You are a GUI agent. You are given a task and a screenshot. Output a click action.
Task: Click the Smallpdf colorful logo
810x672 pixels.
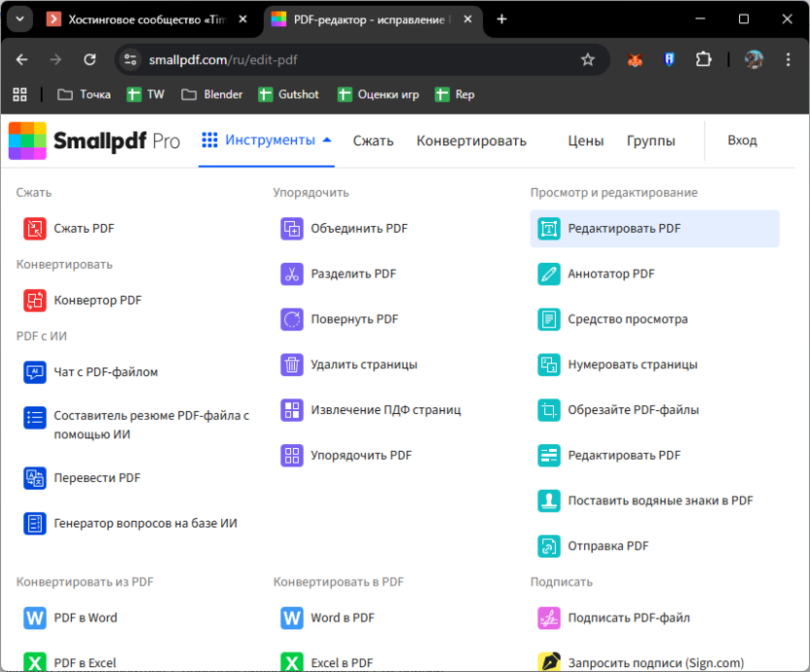(27, 140)
